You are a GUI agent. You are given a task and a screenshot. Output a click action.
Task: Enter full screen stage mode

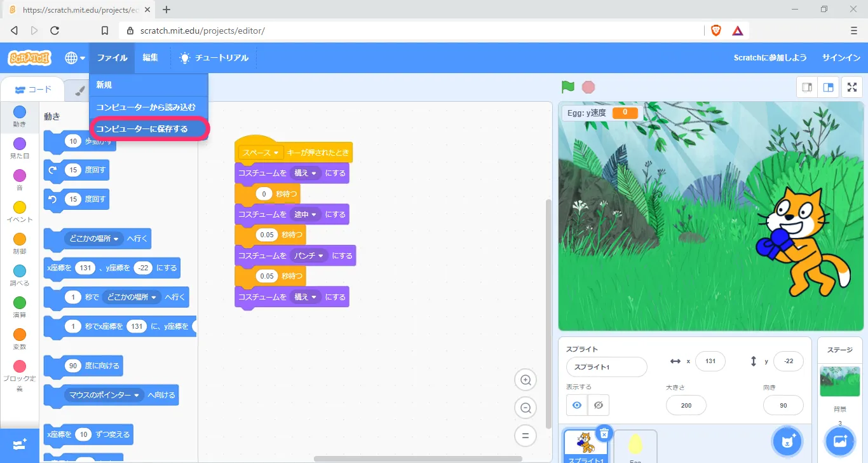(852, 87)
